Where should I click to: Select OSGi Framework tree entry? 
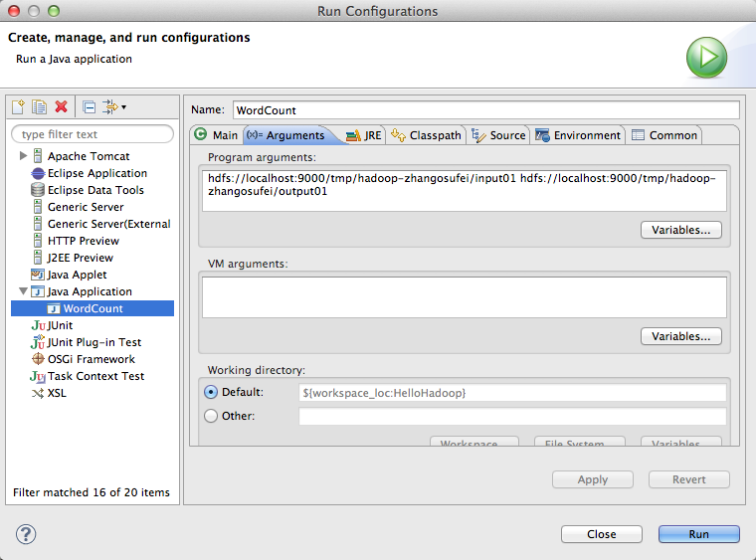92,359
